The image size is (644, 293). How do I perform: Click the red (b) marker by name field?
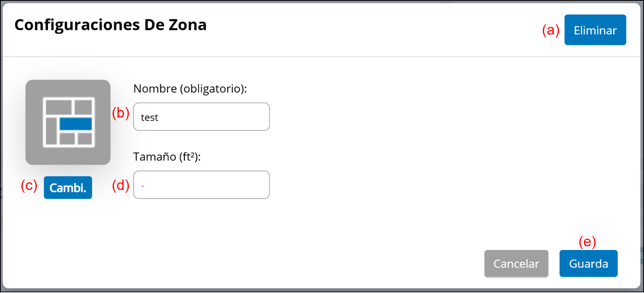(121, 113)
